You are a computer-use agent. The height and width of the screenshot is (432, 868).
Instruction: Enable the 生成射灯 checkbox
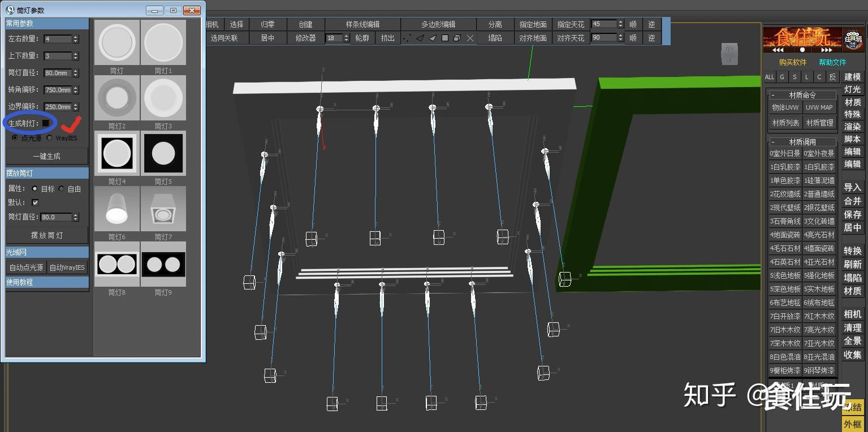(x=46, y=123)
